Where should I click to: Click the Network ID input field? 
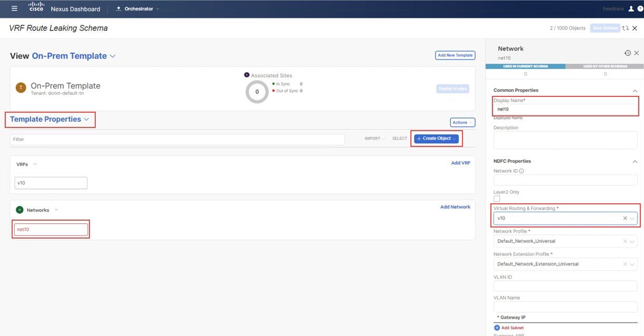click(566, 180)
